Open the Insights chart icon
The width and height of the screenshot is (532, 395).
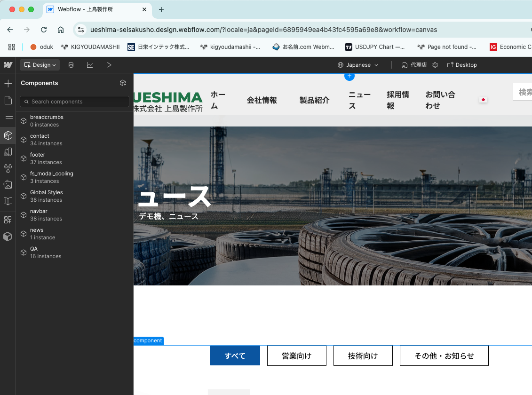pyautogui.click(x=90, y=65)
